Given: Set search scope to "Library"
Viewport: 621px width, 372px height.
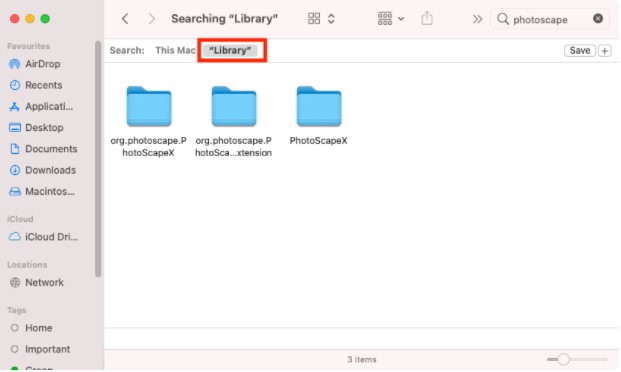Looking at the screenshot, I should 230,50.
